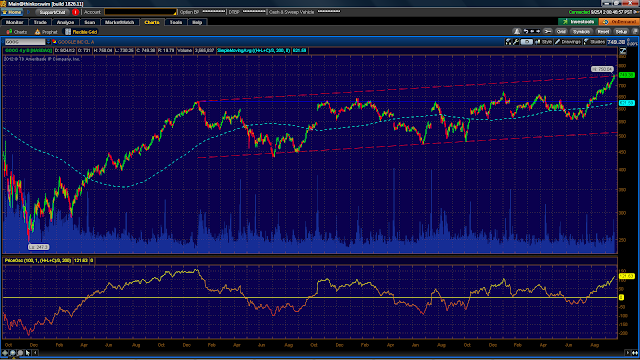Open the Style dropdown menu
Viewport: 640px width, 360px height.
click(x=543, y=42)
